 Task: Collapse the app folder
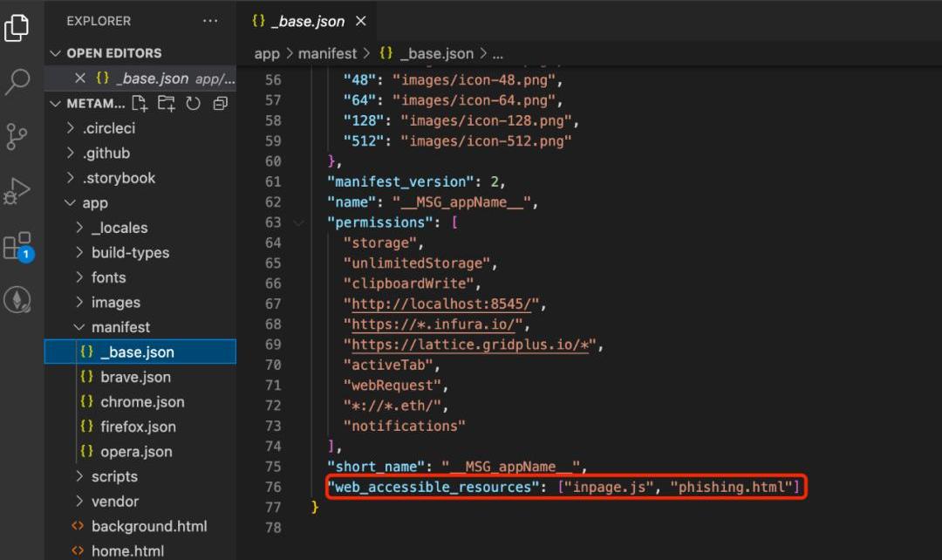click(x=71, y=203)
